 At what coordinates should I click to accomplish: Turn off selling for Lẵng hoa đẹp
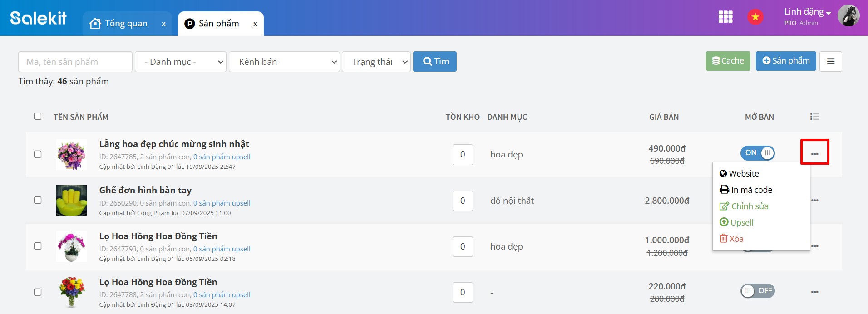point(757,153)
